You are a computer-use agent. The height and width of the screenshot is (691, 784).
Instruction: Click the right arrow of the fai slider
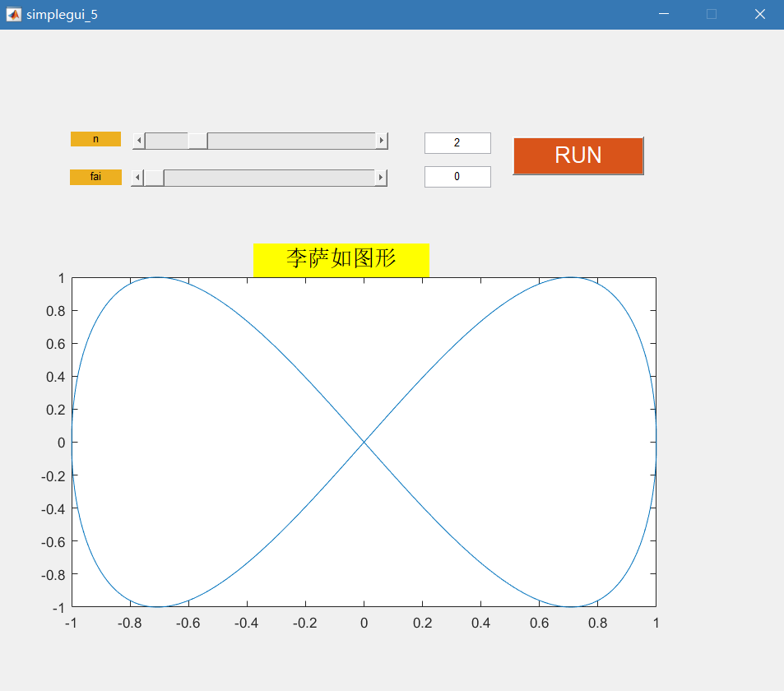tap(381, 178)
